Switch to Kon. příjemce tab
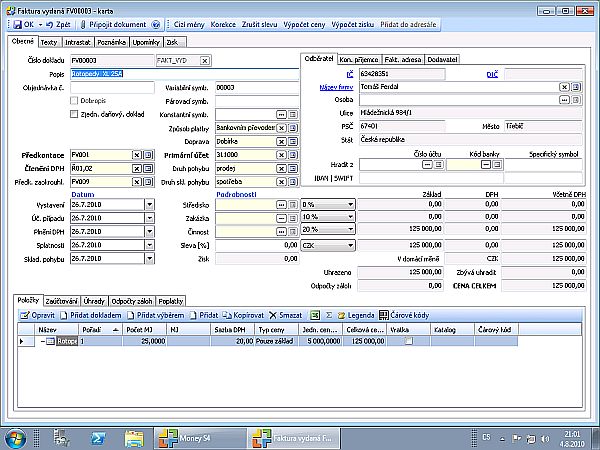The width and height of the screenshot is (600, 450). [359, 60]
